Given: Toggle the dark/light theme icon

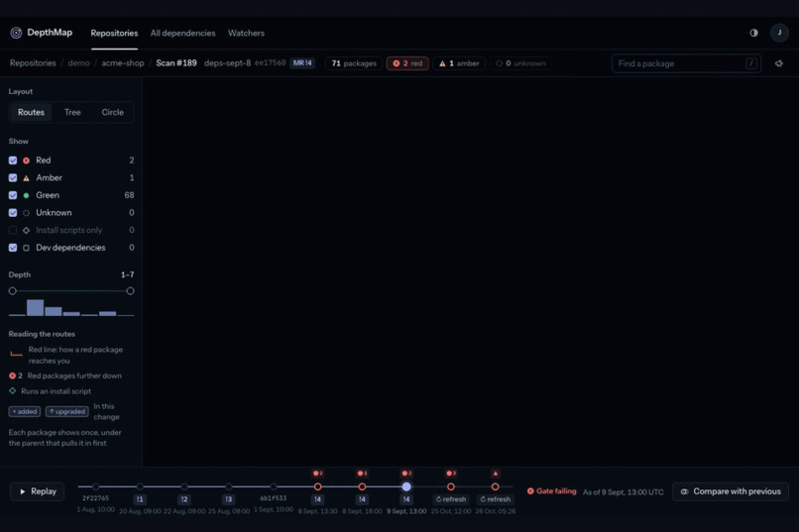Looking at the screenshot, I should pos(753,33).
